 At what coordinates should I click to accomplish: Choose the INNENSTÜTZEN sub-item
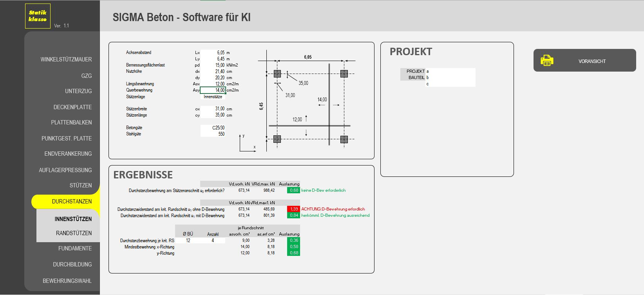[73, 219]
